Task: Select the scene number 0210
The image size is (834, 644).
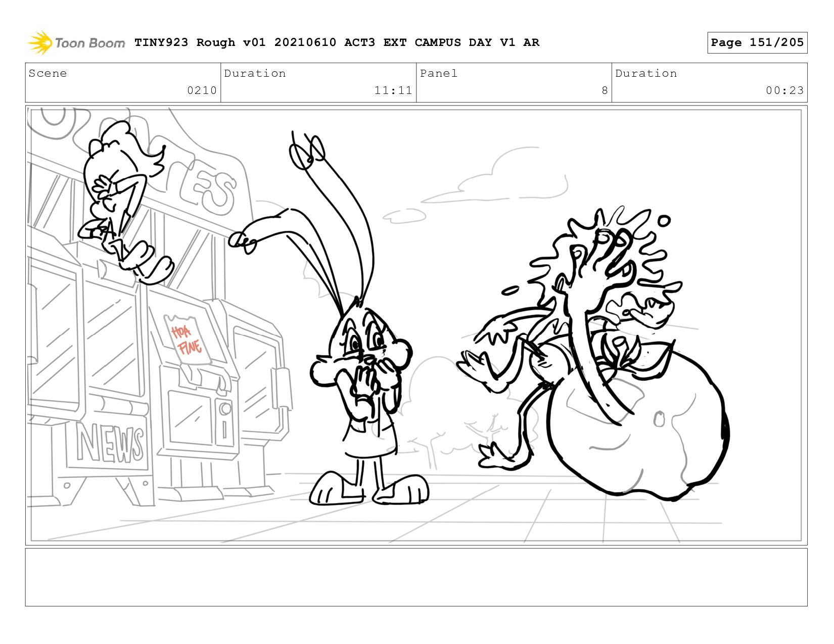Action: coord(202,90)
